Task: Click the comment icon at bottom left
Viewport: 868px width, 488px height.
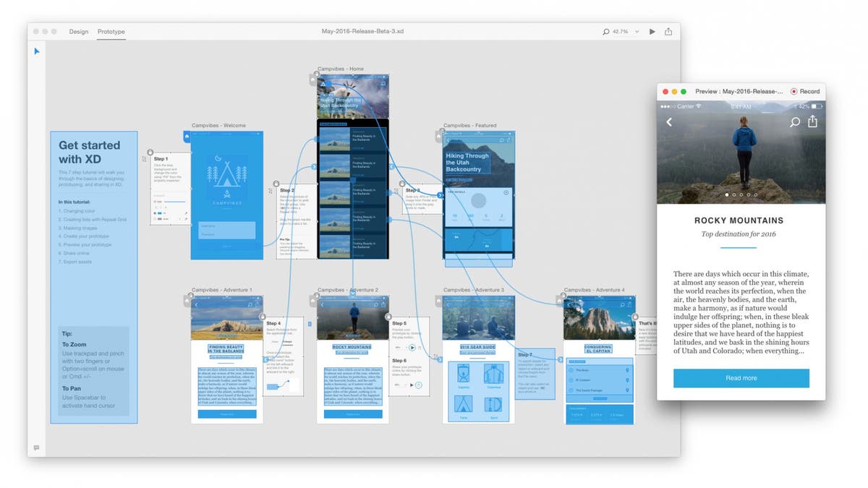Action: 37,449
